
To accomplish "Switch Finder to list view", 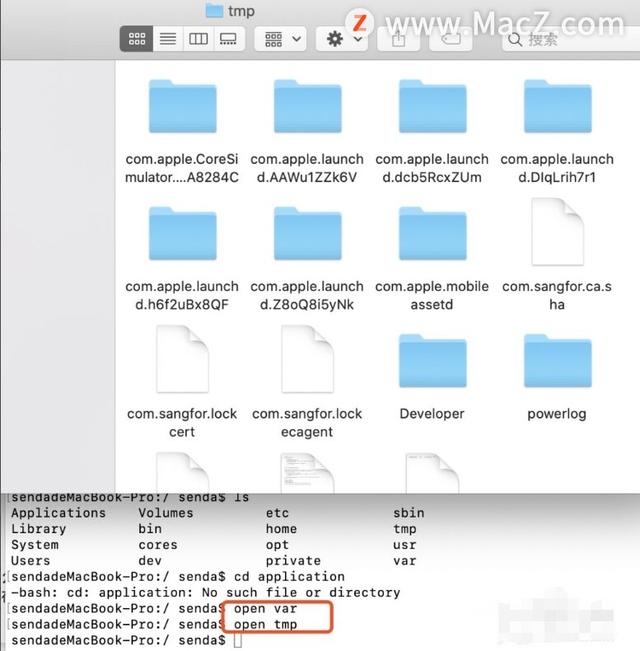I will tap(168, 39).
